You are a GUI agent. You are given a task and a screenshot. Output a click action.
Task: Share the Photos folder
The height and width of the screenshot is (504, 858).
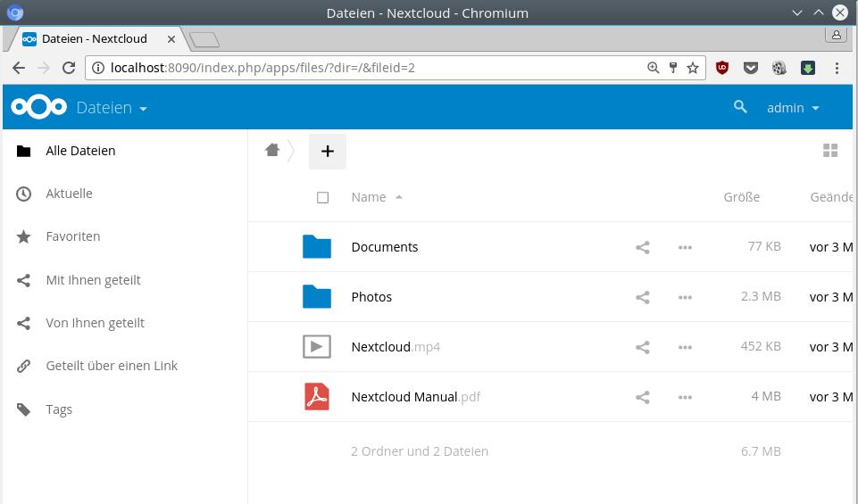(643, 297)
